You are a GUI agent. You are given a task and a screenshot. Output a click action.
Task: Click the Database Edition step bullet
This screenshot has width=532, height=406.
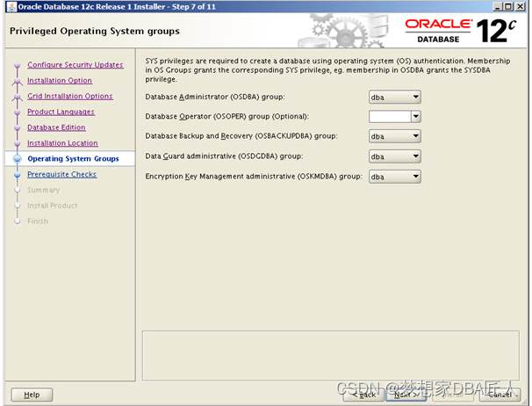point(18,127)
